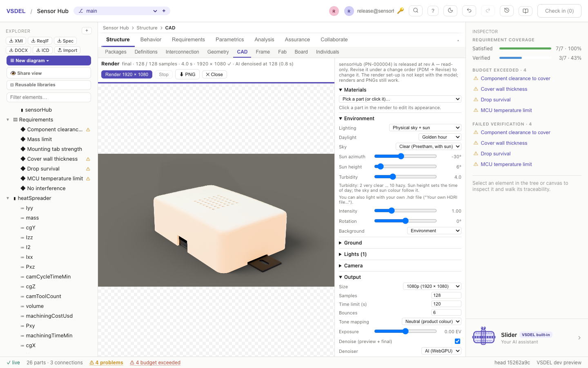The width and height of the screenshot is (588, 368).
Task: Open Lighting dropdown Physical sky + sun
Action: pyautogui.click(x=425, y=128)
